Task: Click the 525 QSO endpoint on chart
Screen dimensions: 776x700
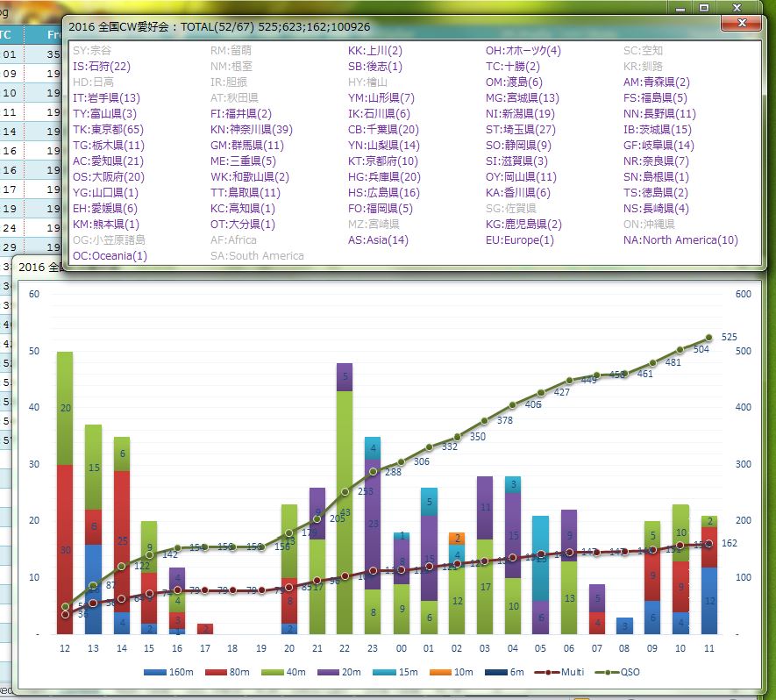Action: pos(708,338)
